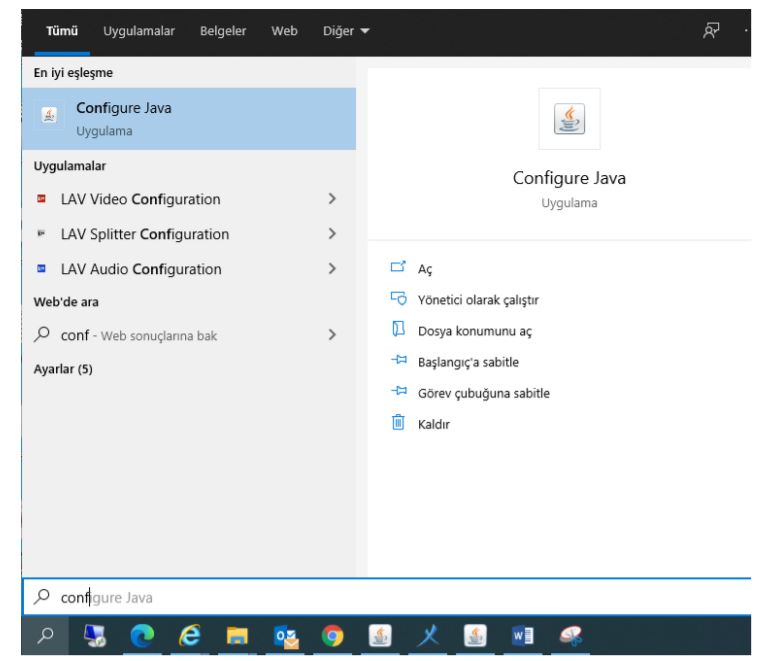Switch to the Tümü tab

[62, 31]
